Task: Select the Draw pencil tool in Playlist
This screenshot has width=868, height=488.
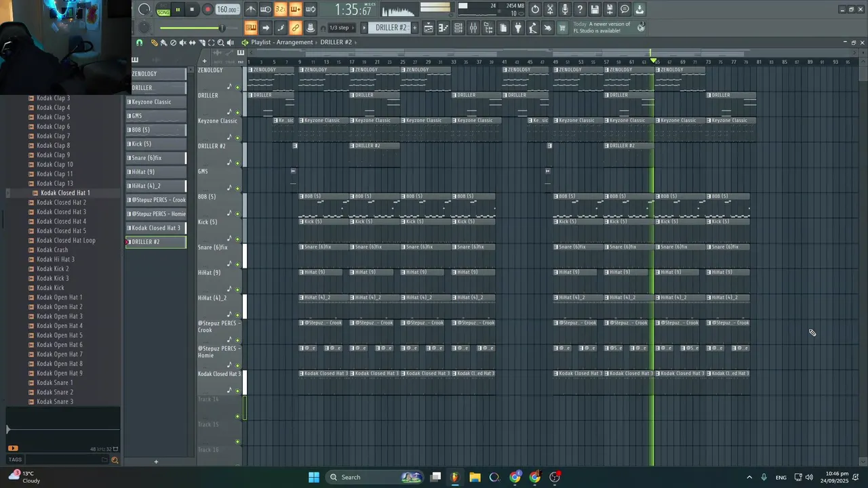Action: pos(154,42)
